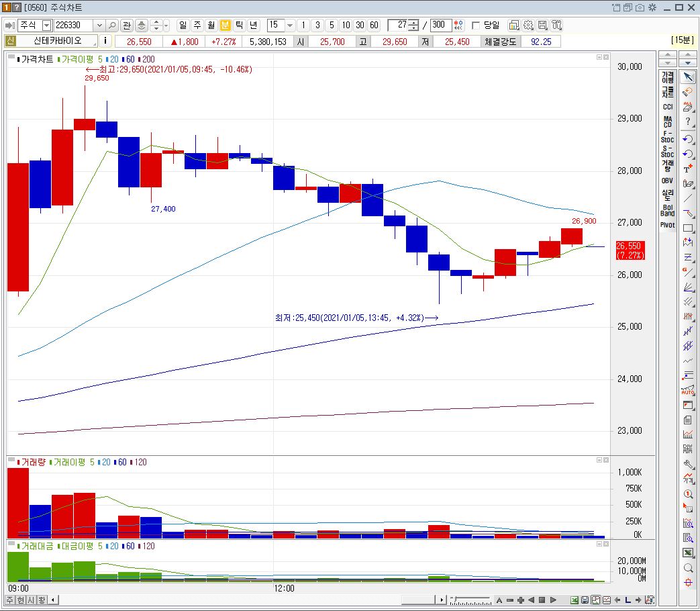This screenshot has width=700, height=611.
Task: Open the CCI indicator tab
Action: pos(667,107)
